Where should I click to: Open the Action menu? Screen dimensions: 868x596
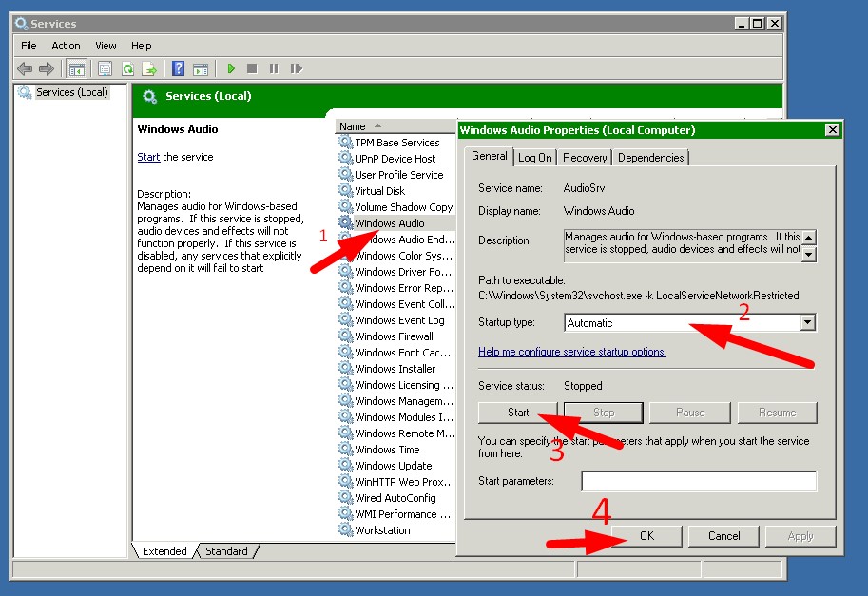(66, 46)
